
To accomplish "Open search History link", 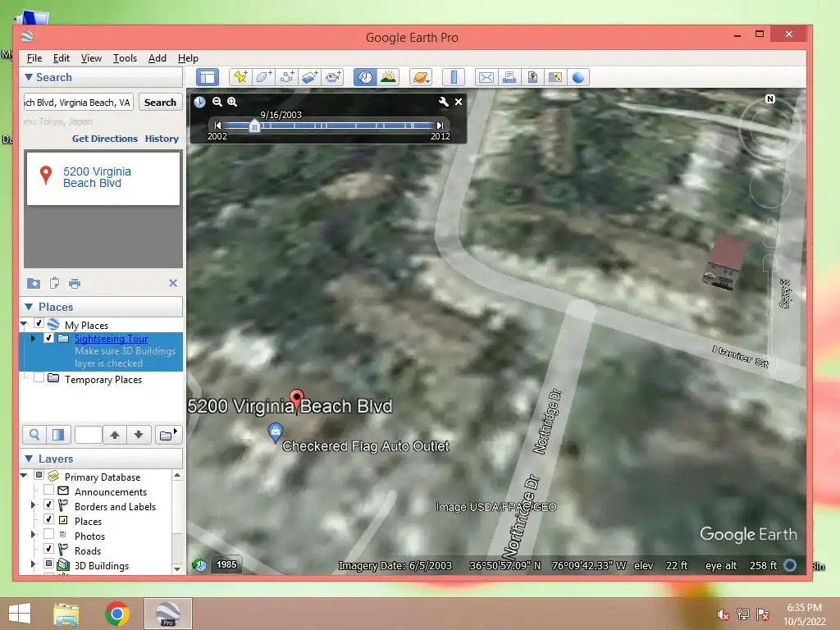I will pos(162,139).
